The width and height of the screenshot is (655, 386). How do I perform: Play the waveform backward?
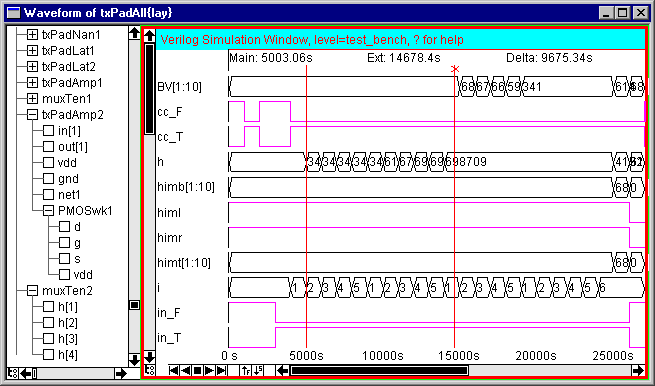[x=186, y=370]
